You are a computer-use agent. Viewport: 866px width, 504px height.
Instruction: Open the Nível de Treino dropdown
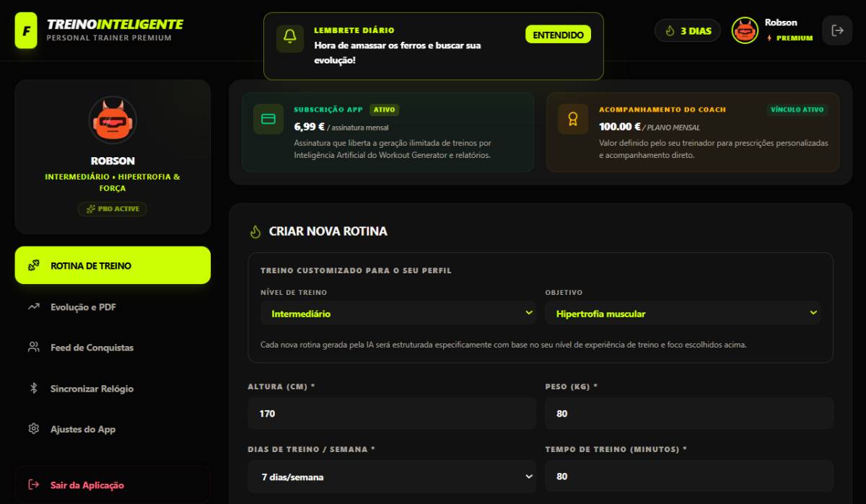(x=398, y=314)
